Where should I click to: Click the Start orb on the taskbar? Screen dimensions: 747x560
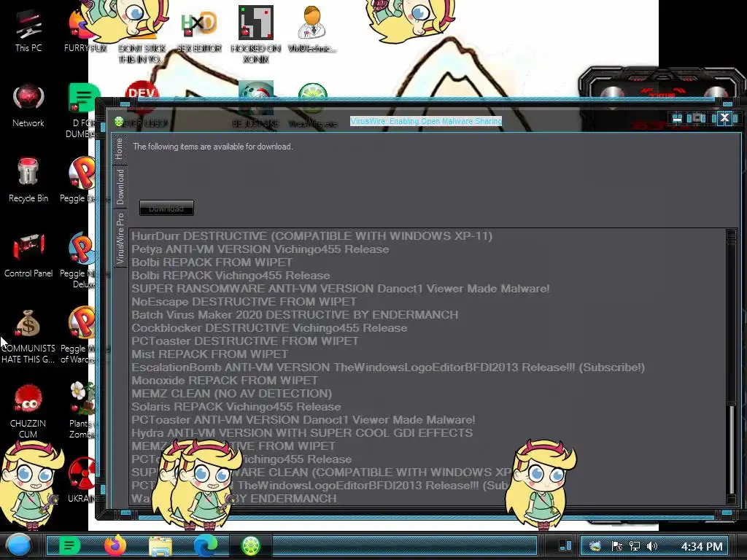tap(18, 545)
